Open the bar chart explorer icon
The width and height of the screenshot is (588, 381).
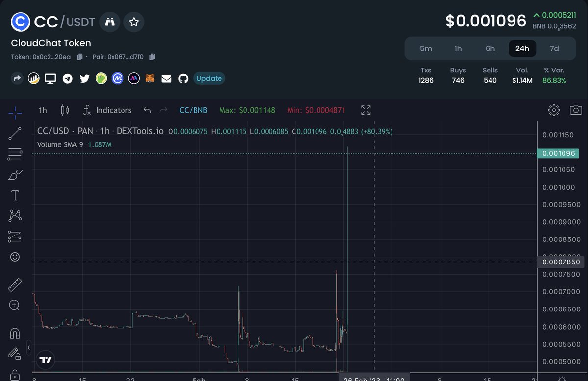point(34,78)
